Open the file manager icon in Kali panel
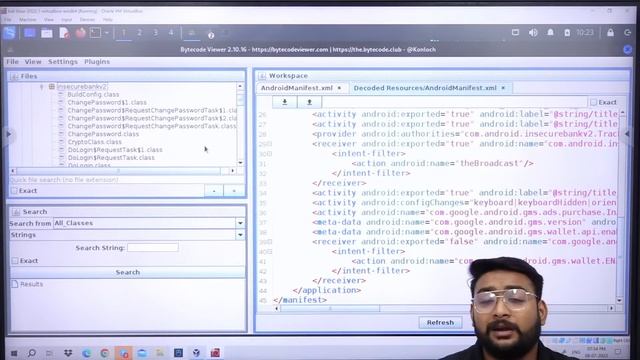640x360 pixels. click(x=47, y=33)
